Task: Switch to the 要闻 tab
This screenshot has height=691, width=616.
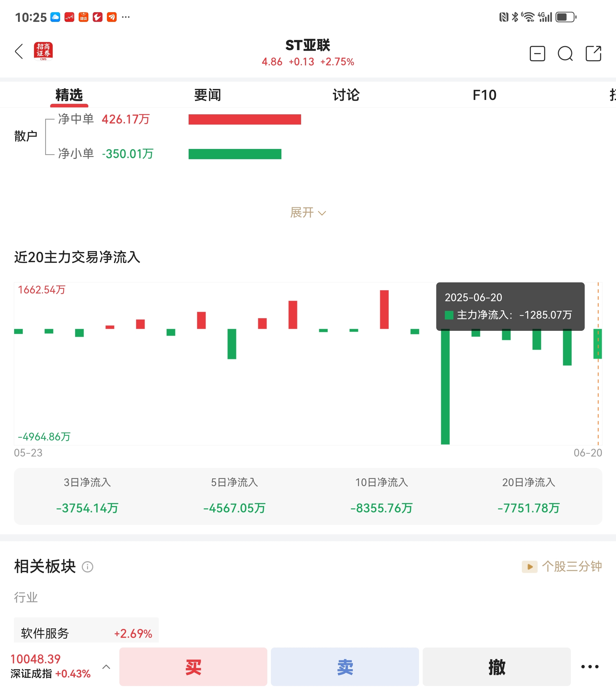Action: pos(207,95)
